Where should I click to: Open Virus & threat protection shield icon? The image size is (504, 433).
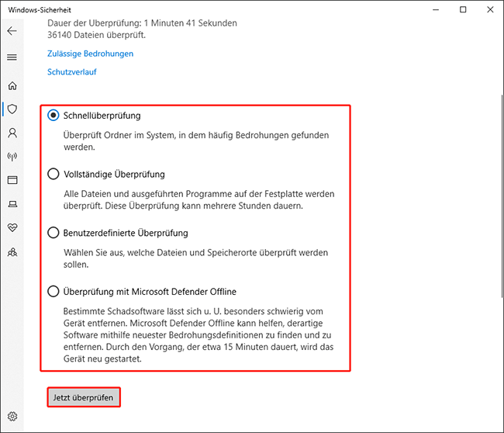pos(12,109)
